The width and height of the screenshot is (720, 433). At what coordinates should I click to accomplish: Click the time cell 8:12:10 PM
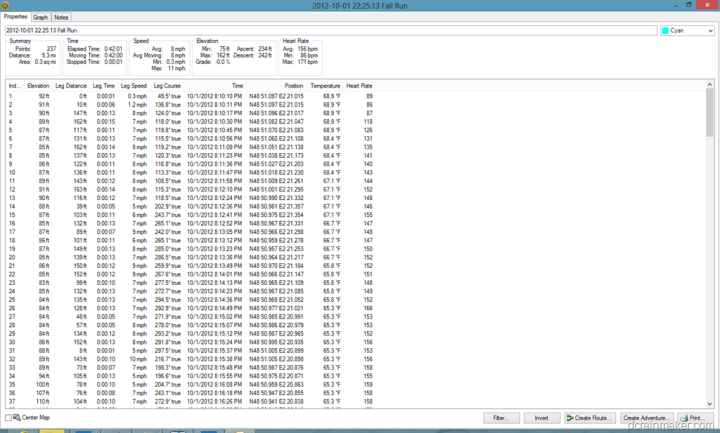pos(214,190)
